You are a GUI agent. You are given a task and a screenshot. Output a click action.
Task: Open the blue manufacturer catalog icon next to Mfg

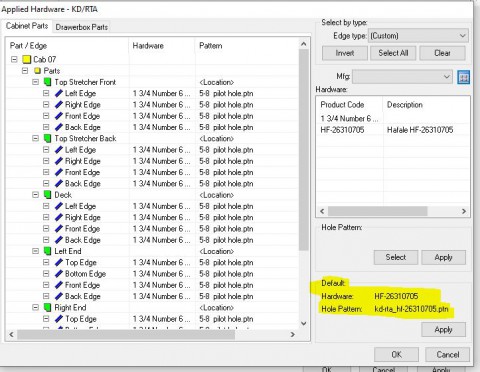click(x=464, y=77)
